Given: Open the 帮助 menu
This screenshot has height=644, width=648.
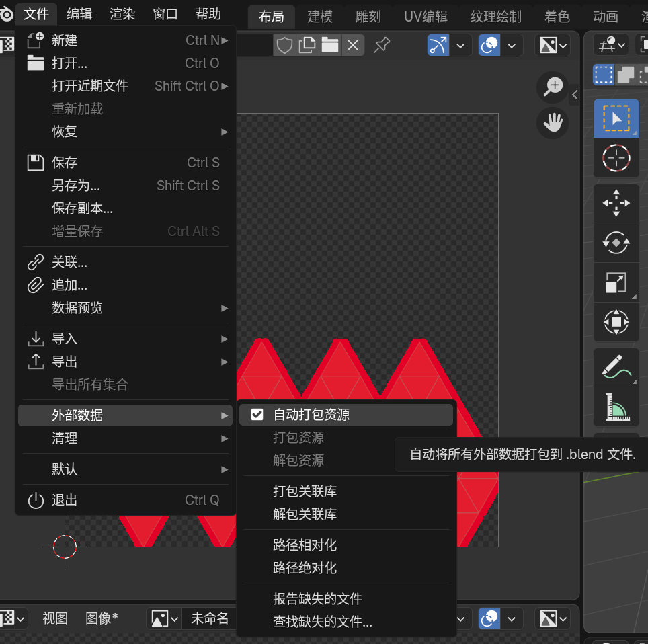Looking at the screenshot, I should 208,14.
